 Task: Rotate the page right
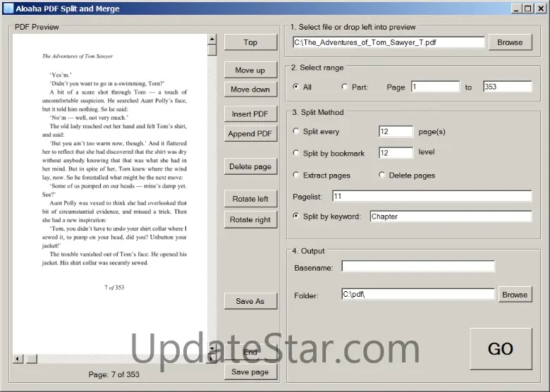250,219
